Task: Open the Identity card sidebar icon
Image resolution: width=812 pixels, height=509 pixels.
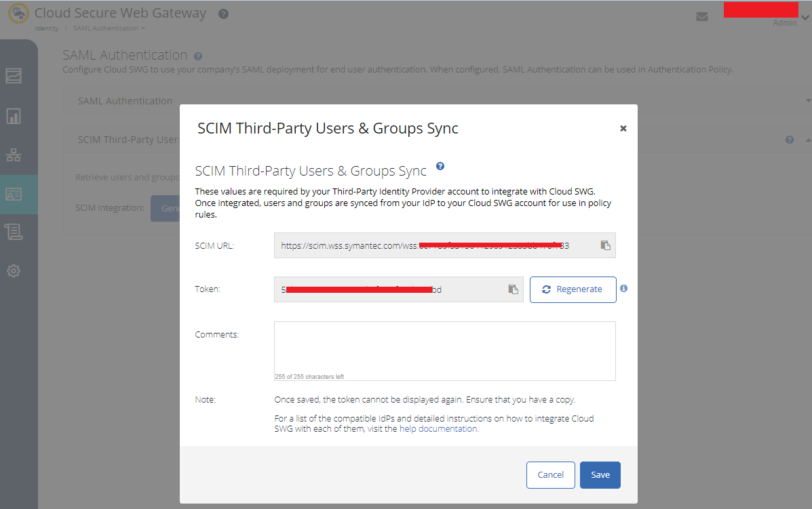Action: coord(14,194)
